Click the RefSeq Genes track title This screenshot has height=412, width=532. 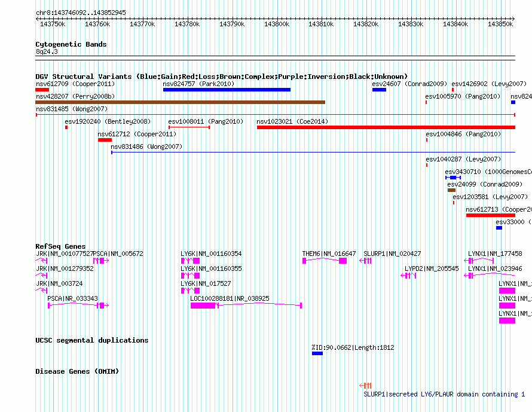(60, 246)
